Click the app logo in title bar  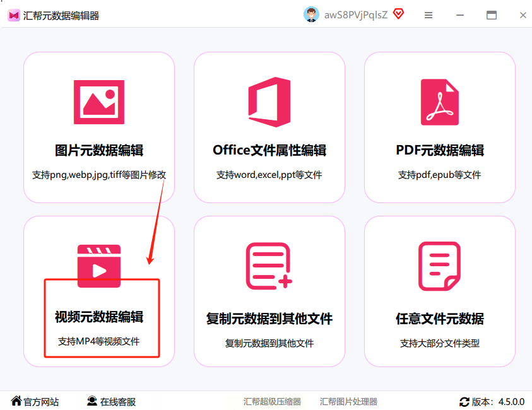(x=14, y=16)
